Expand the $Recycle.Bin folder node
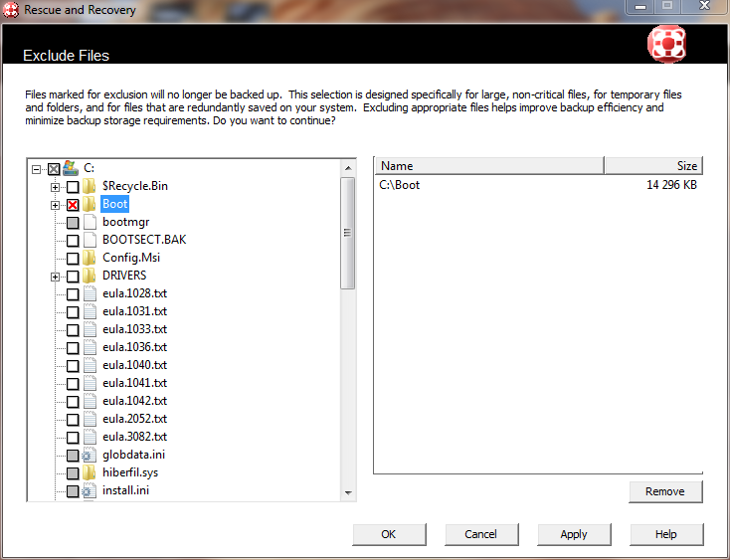This screenshot has height=560, width=730. pos(56,187)
